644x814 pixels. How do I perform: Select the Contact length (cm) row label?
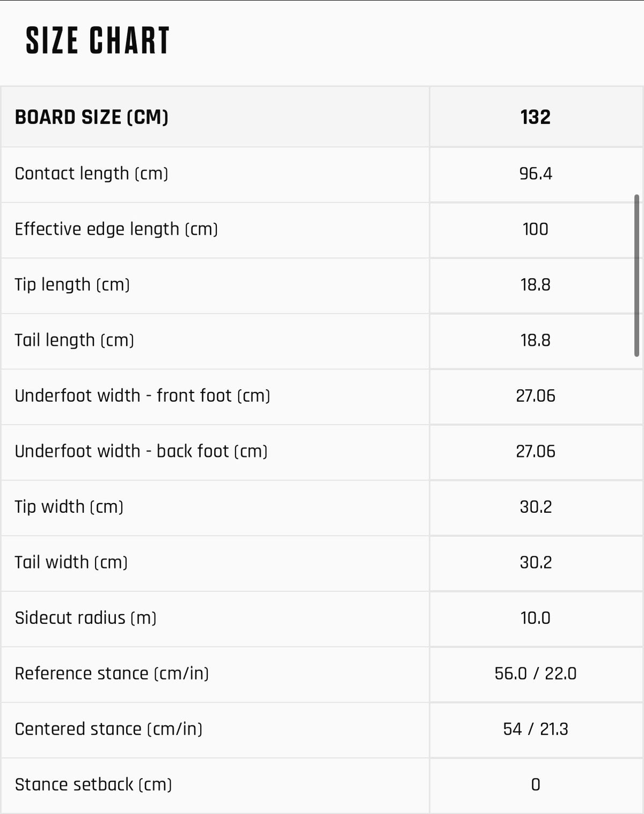click(x=91, y=174)
